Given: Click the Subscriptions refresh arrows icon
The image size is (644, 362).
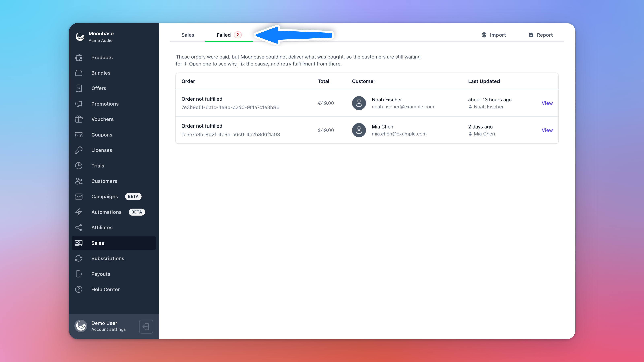Looking at the screenshot, I should click(x=79, y=259).
